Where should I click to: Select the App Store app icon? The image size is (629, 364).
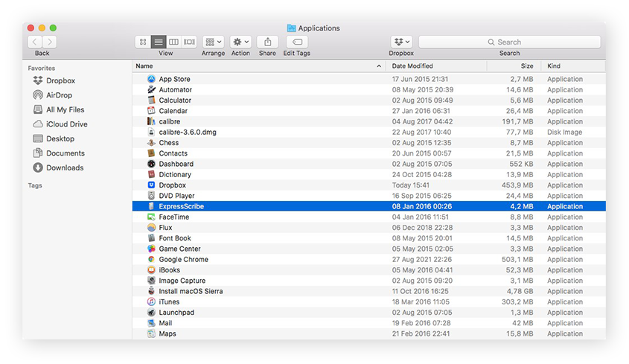(151, 79)
